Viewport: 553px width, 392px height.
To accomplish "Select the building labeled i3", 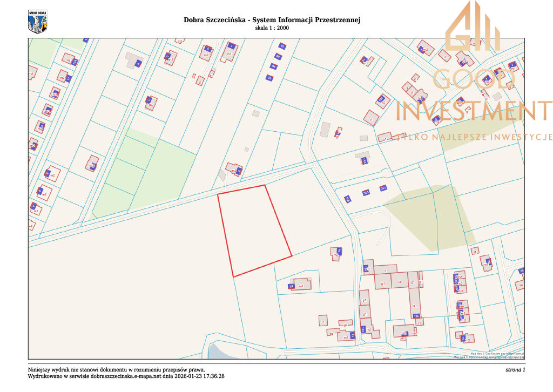I will click(400, 281).
